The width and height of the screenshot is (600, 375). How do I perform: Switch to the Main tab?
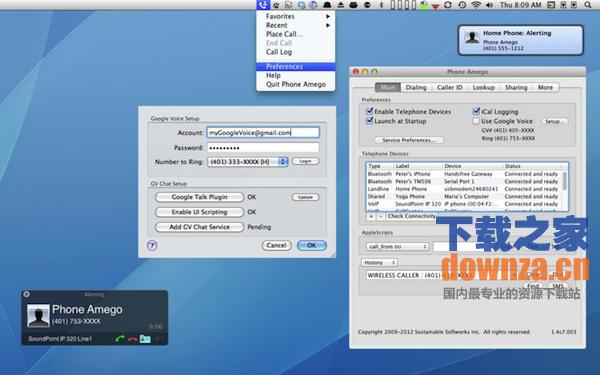[x=388, y=87]
